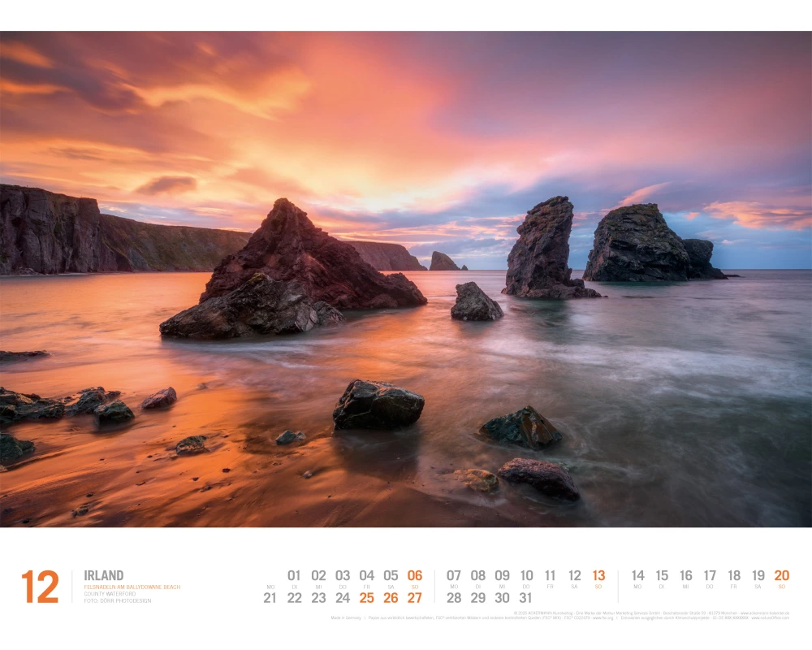Viewport: 812px width, 650px height.
Task: Click the copyright fine print line
Action: click(650, 613)
